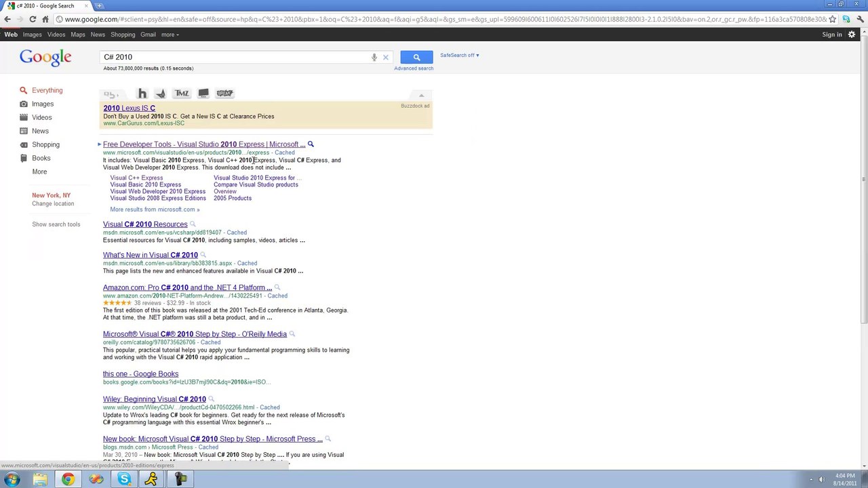Click the volume speaker in system tray
The image size is (868, 488).
822,480
